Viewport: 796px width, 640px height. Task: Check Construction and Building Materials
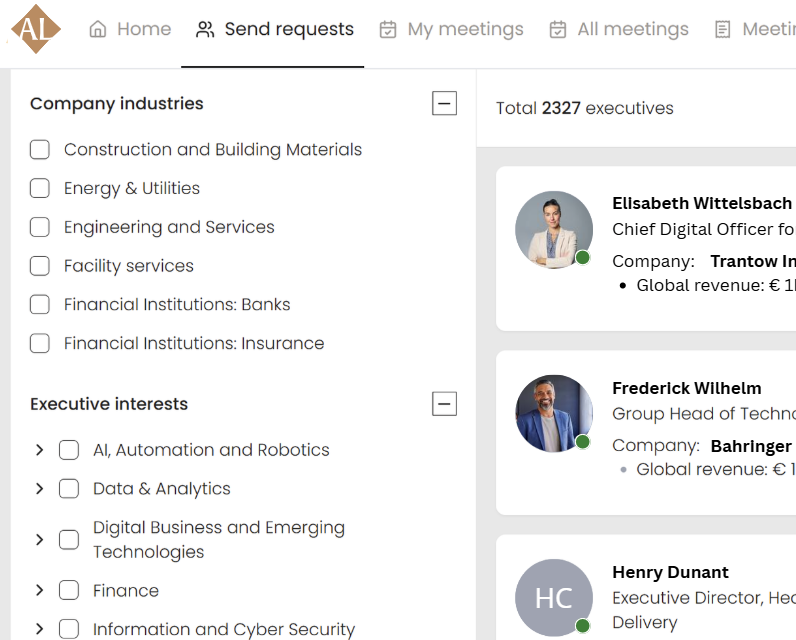[x=40, y=150]
